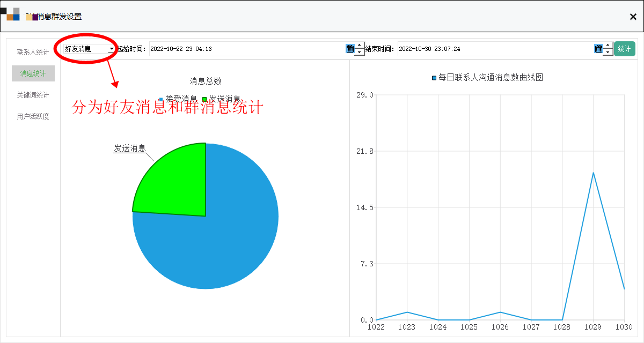The image size is (644, 343).
Task: Click the 1026 x-axis label
Action: coord(500,326)
